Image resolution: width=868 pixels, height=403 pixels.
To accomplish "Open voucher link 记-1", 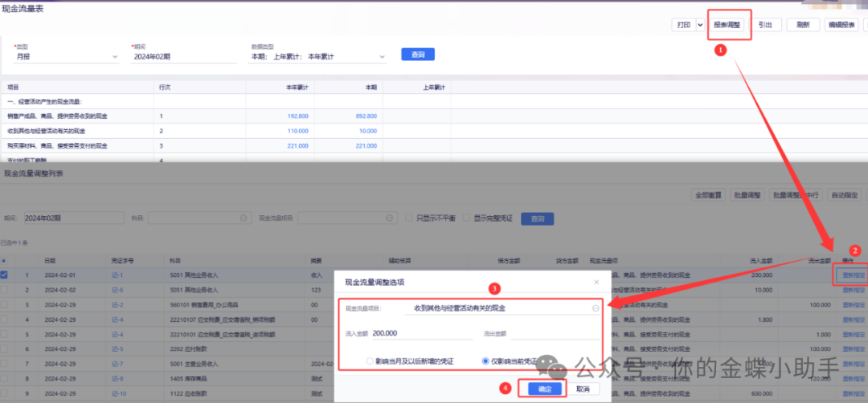I will [x=117, y=275].
